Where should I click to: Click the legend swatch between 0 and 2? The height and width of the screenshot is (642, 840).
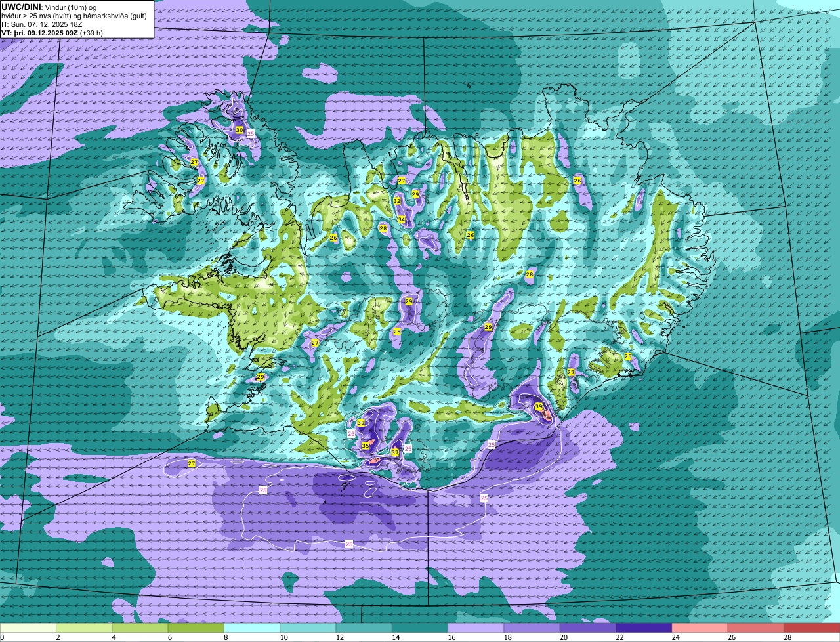point(28,628)
